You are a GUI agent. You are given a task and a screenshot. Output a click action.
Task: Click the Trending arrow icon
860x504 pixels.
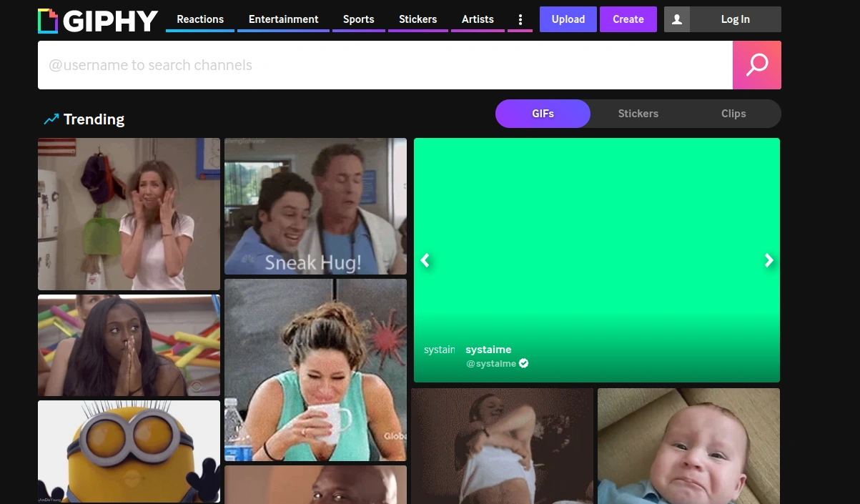tap(51, 119)
